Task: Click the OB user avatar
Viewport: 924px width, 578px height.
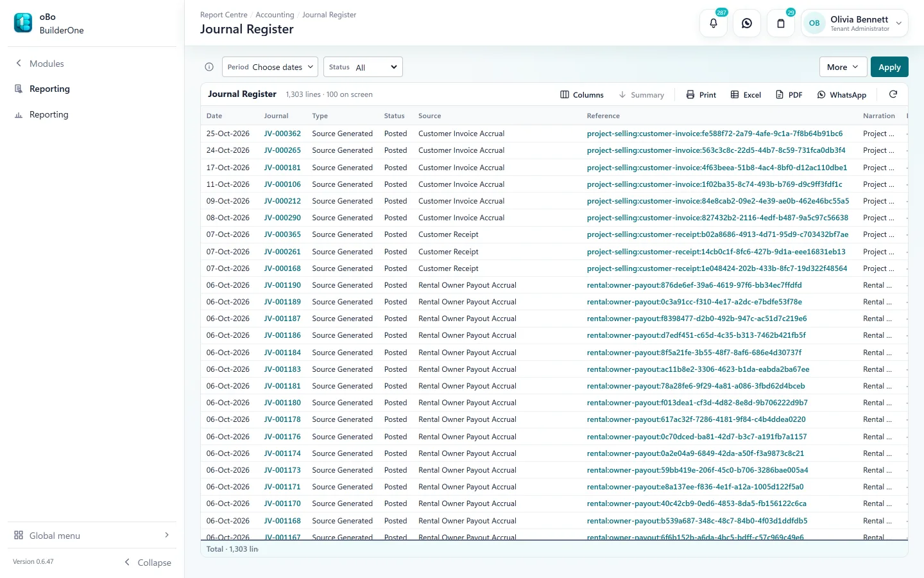Action: click(814, 23)
